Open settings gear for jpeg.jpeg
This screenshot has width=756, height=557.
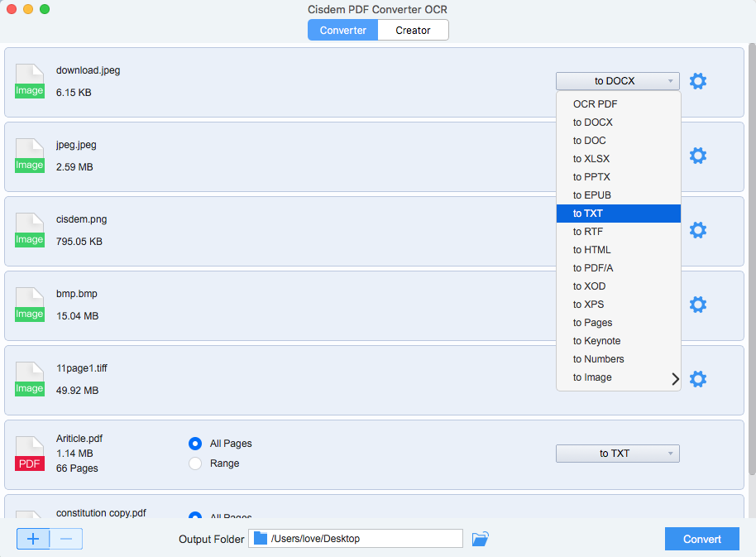point(697,156)
